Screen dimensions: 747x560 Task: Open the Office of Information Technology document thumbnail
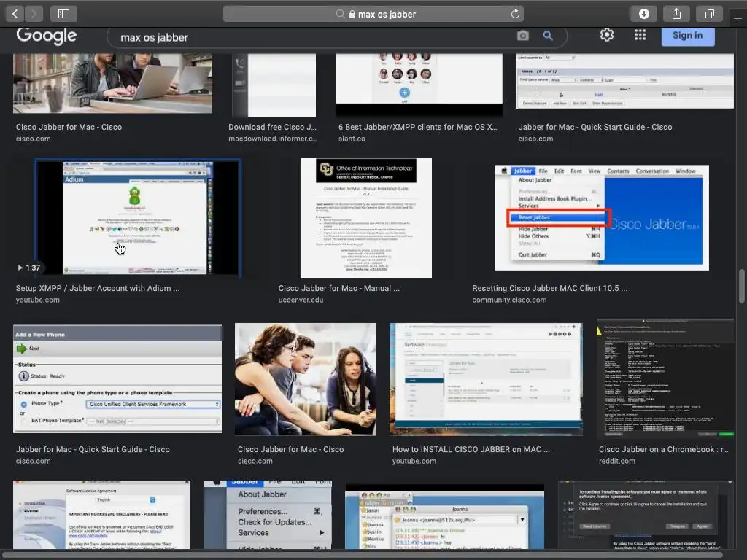(x=366, y=217)
